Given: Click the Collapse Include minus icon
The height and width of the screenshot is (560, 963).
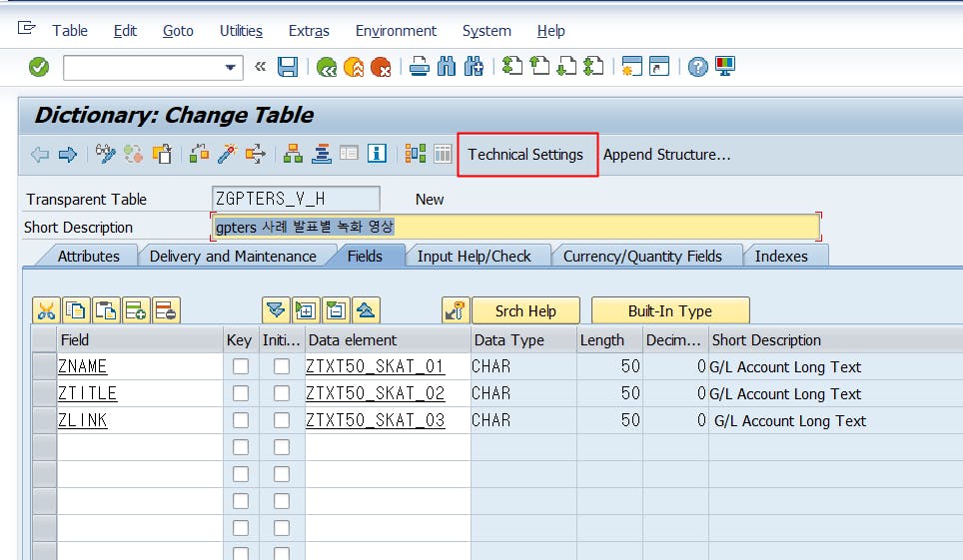Looking at the screenshot, I should point(336,310).
